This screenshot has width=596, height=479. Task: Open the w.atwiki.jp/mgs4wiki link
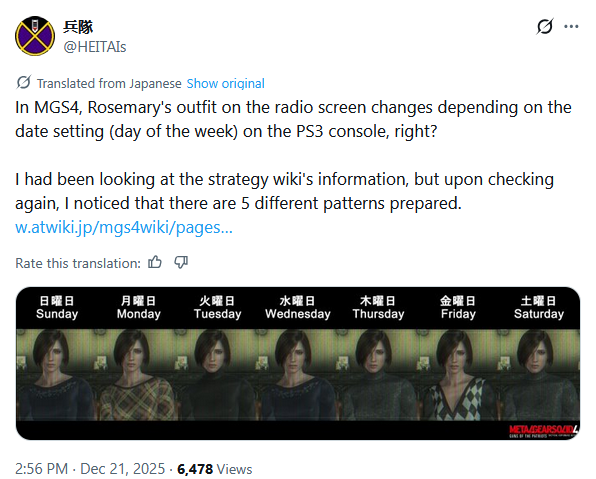coord(124,227)
